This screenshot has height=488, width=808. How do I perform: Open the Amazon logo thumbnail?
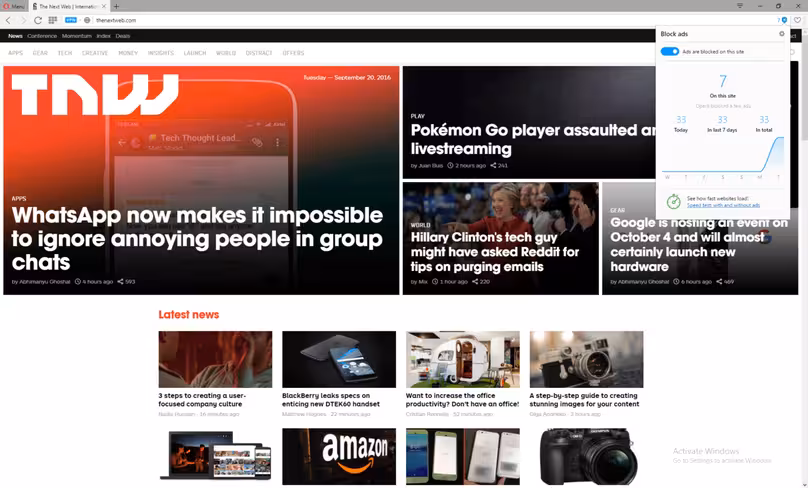(339, 457)
